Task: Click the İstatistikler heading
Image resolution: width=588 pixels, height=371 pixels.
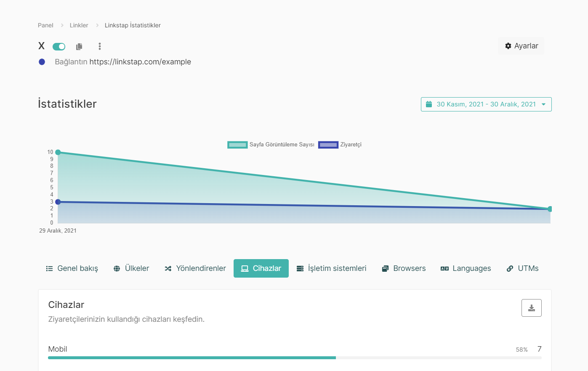Action: click(x=67, y=104)
